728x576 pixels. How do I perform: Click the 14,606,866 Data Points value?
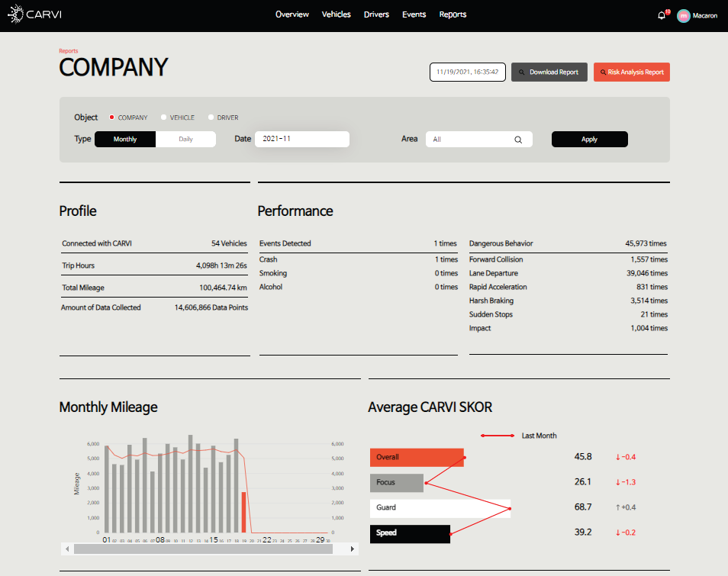[x=211, y=307]
